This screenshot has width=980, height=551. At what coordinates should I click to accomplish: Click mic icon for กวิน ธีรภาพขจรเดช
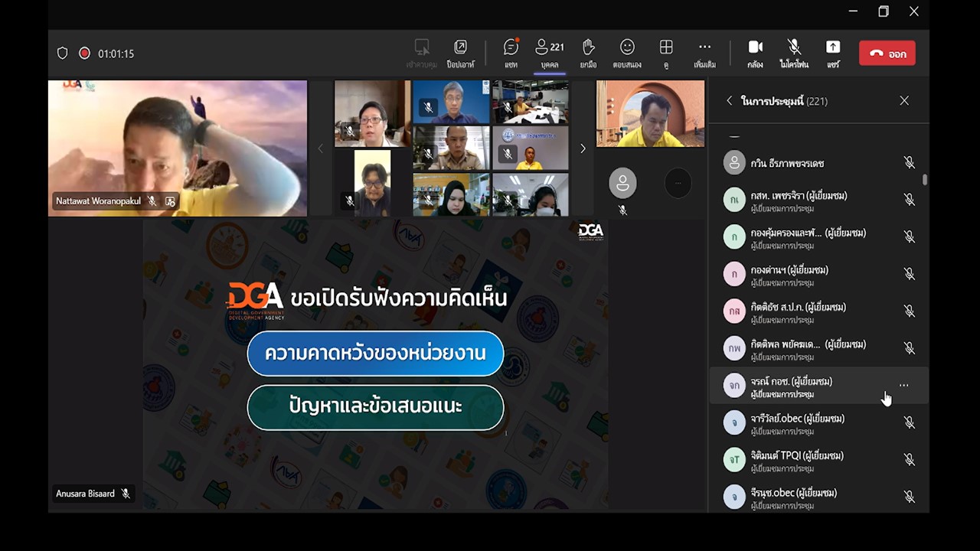[909, 162]
